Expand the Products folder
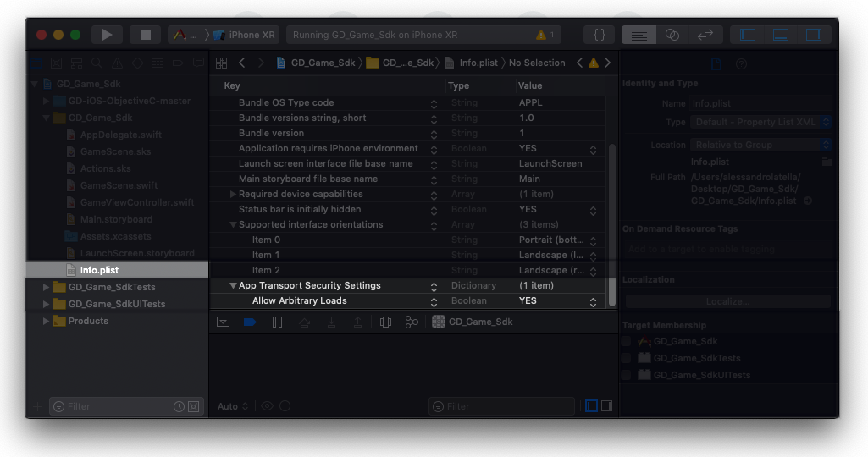The image size is (868, 457). (46, 321)
